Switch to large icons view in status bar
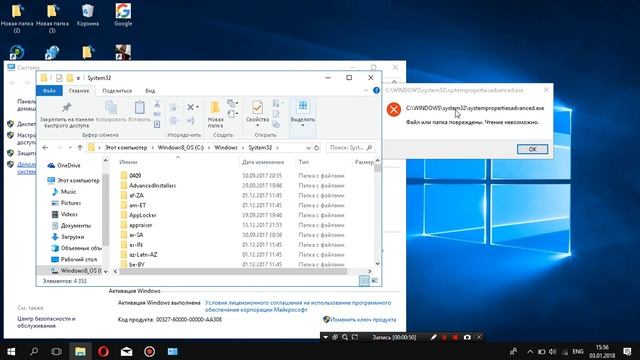Screen dimensions: 640x360 (x=374, y=281)
